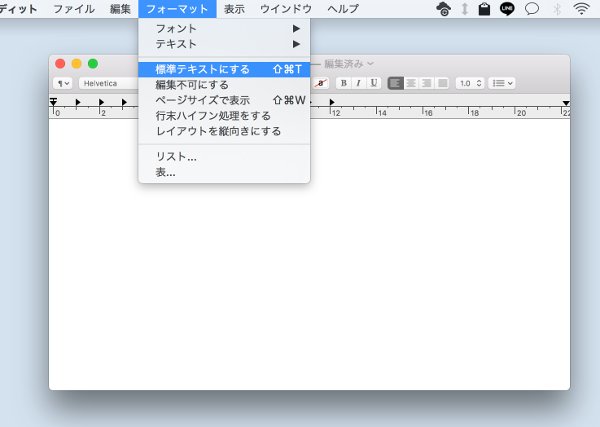Toggle bold formatting button
The height and width of the screenshot is (427, 600).
[x=344, y=83]
